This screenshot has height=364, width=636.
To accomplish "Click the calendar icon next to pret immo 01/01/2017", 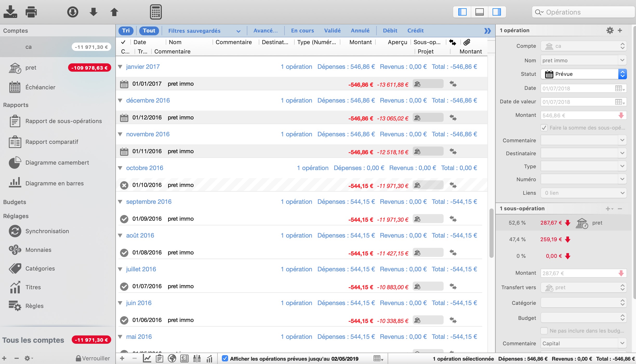I will click(124, 84).
